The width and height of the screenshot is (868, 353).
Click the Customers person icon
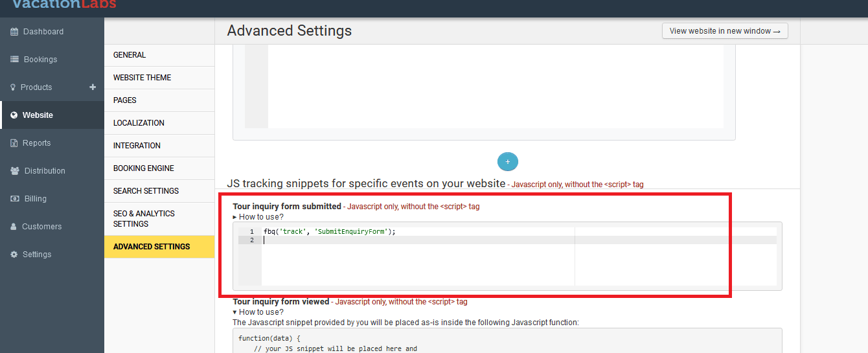pyautogui.click(x=14, y=227)
